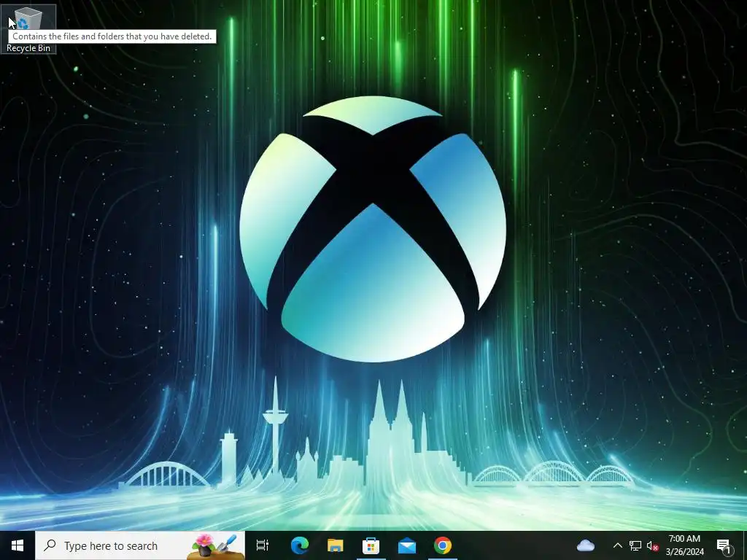Click the Type here to search box
This screenshot has width=747, height=560.
[x=140, y=545]
